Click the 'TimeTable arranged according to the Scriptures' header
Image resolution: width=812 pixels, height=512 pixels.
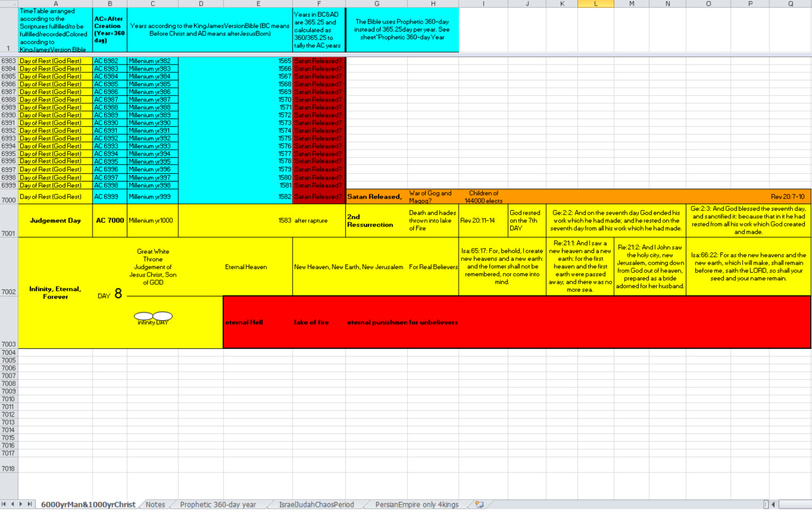pyautogui.click(x=55, y=30)
